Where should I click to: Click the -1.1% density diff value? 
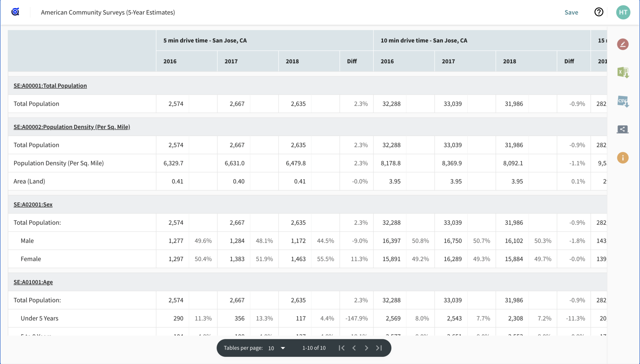pos(577,163)
